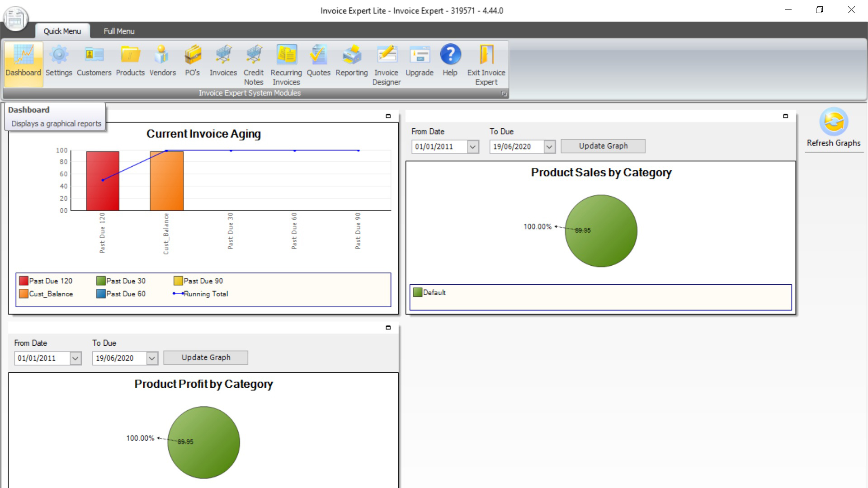Click the Default green legend swatch
868x488 pixels.
418,292
